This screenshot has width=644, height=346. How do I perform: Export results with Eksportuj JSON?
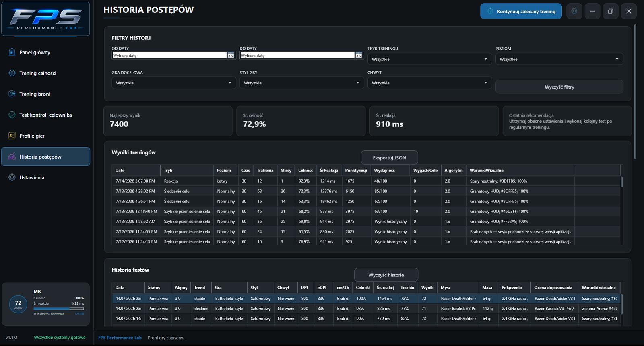click(x=389, y=158)
